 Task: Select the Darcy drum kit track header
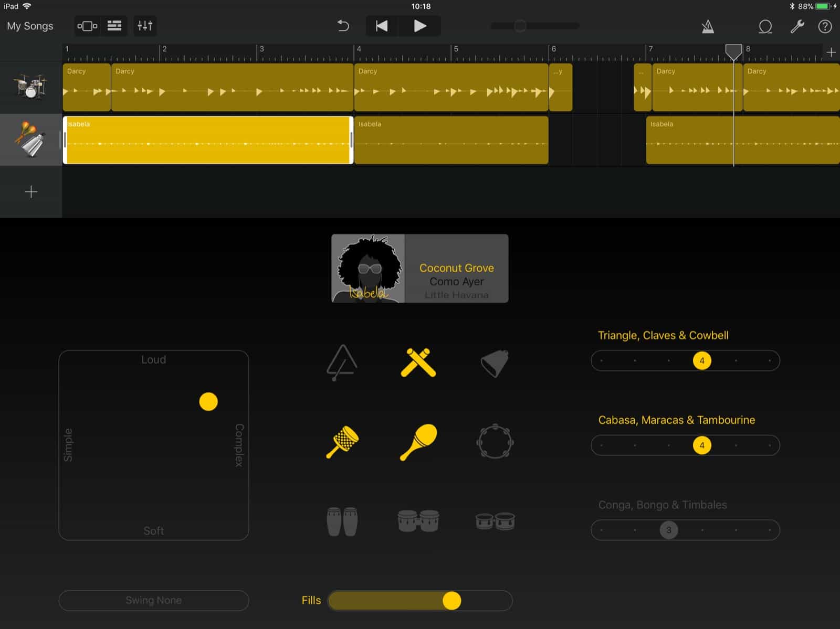[x=30, y=87]
